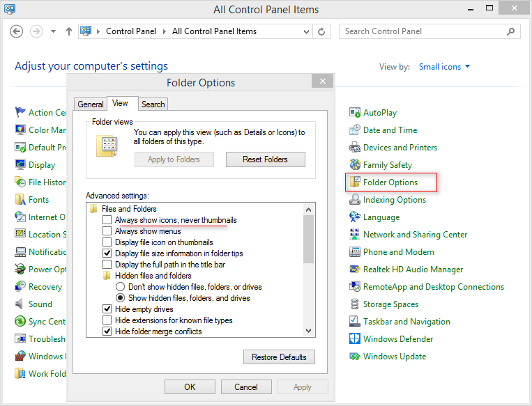Click the Advanced settings scrollbar thumb
Screen dimensions: 532x406
point(308,239)
